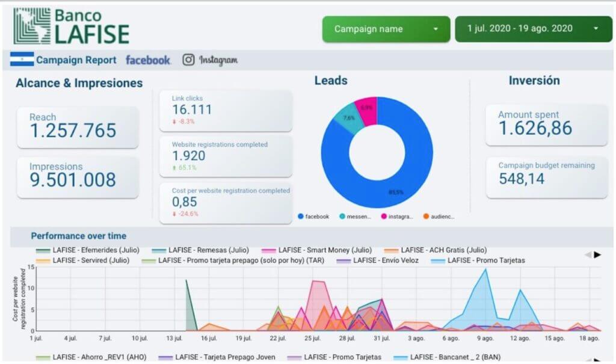Click the messenger teal legend dot
The width and height of the screenshot is (616, 364).
click(x=342, y=217)
